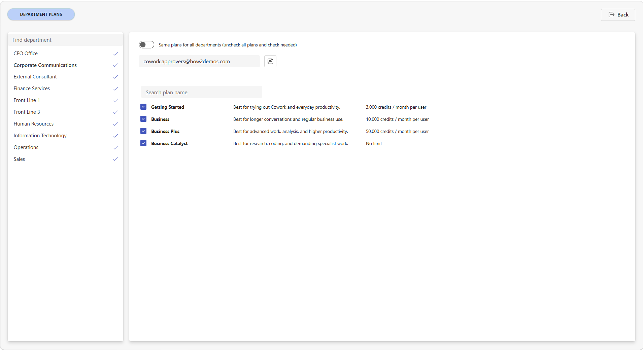The width and height of the screenshot is (644, 350).
Task: Click description about research, coding
Action: pyautogui.click(x=291, y=143)
